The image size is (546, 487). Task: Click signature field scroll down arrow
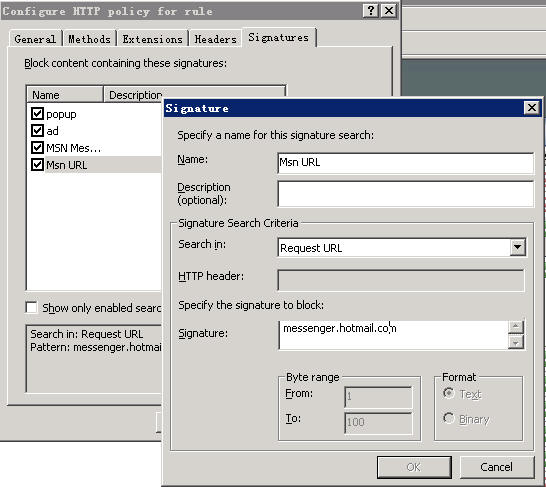click(x=516, y=343)
